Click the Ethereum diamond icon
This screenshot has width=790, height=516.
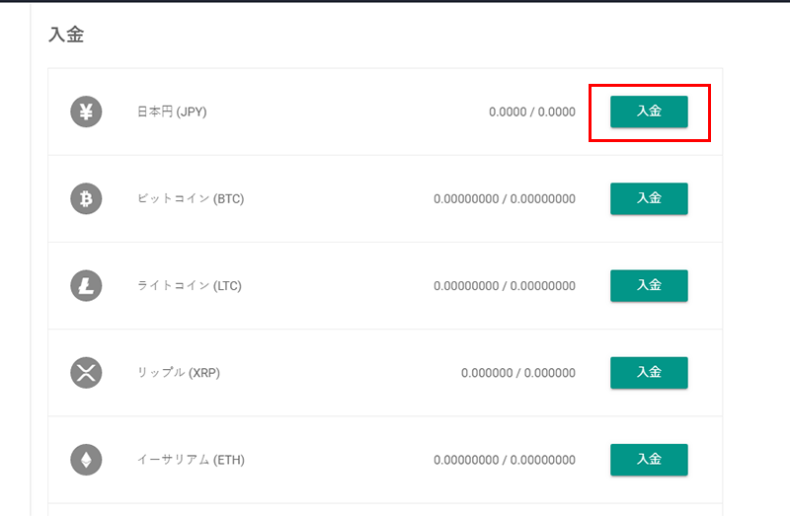pos(86,460)
